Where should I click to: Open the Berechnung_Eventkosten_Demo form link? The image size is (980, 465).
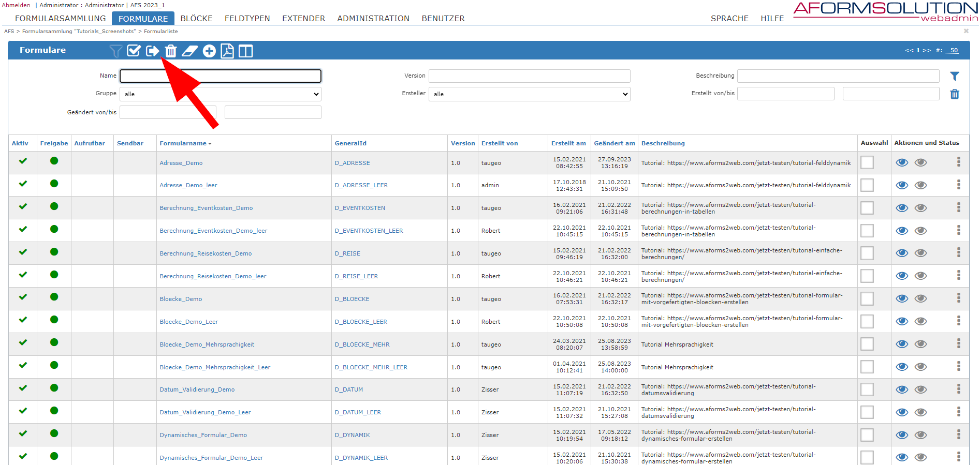coord(206,208)
